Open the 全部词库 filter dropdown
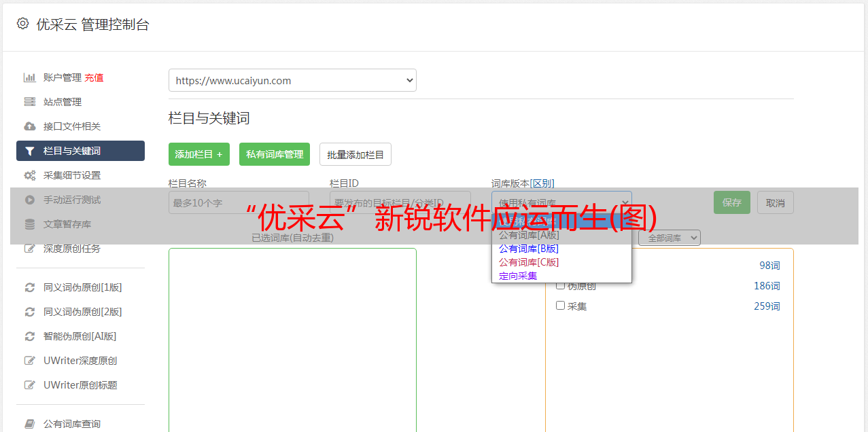Screen dimensions: 868x432 [x=670, y=238]
